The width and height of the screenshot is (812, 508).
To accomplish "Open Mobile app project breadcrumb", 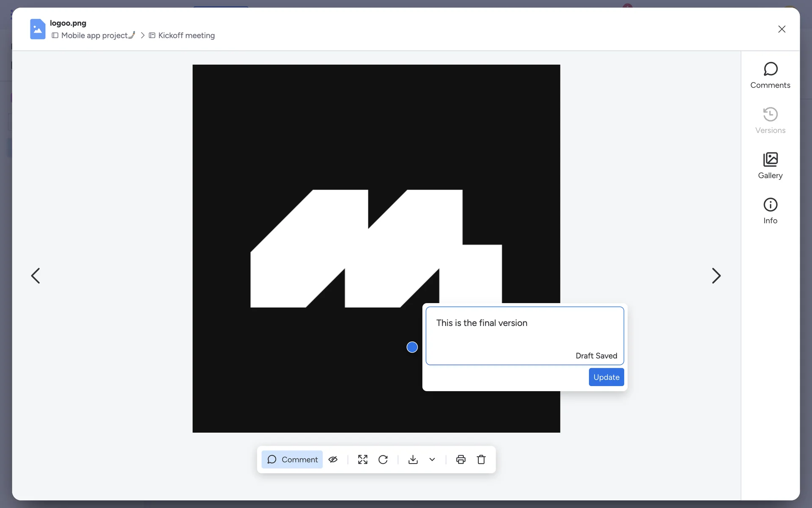I will click(x=94, y=36).
